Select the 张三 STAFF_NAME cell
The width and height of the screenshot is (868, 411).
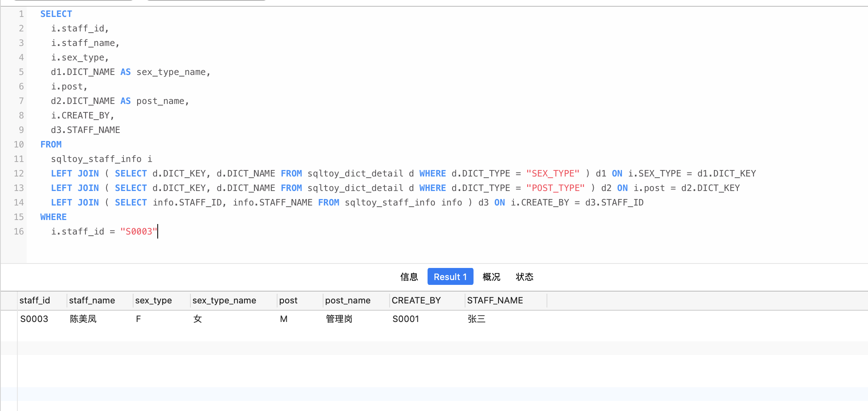tap(477, 319)
